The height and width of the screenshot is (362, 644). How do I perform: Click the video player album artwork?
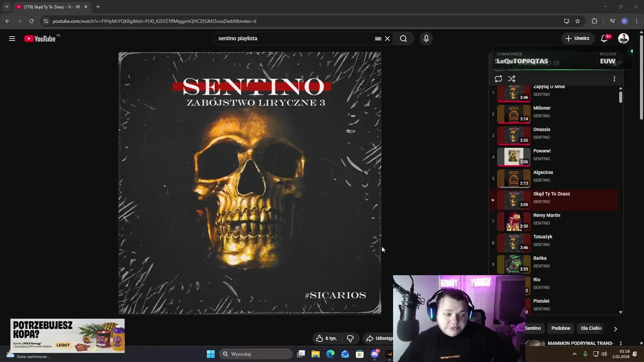[x=250, y=183]
